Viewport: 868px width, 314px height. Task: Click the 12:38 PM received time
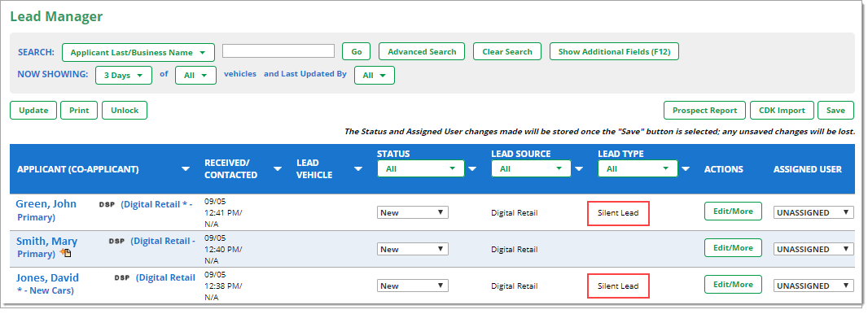223,286
